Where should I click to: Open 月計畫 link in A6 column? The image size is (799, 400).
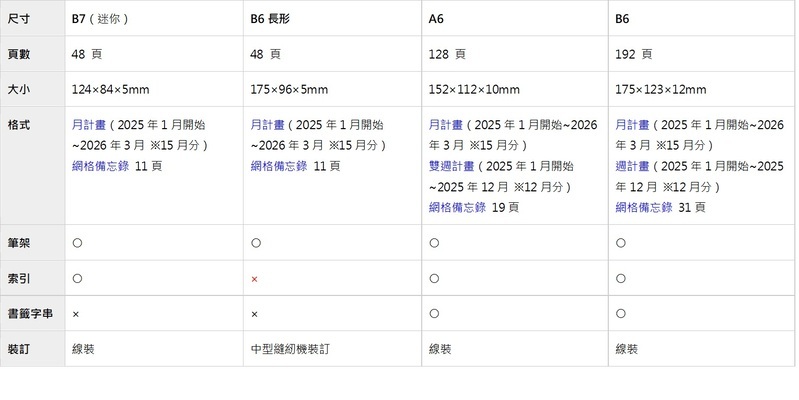pyautogui.click(x=445, y=125)
